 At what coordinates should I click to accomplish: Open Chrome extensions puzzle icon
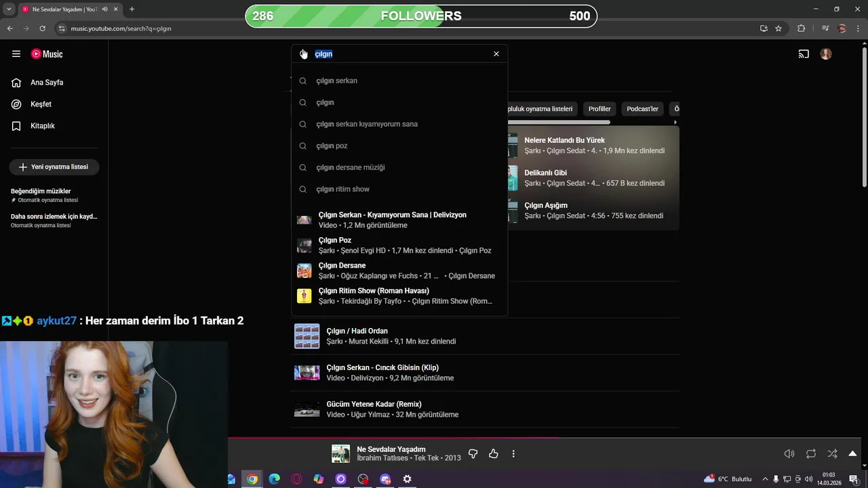[801, 28]
